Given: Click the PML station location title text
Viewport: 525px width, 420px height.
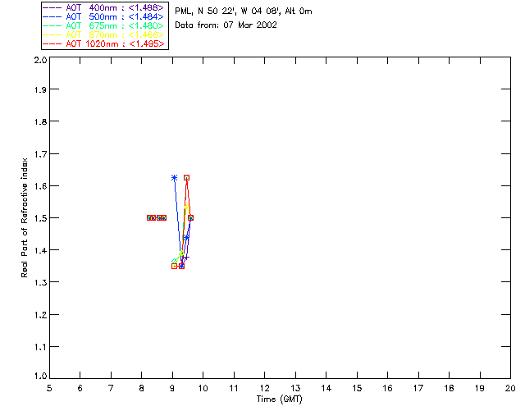Looking at the screenshot, I should 244,11.
